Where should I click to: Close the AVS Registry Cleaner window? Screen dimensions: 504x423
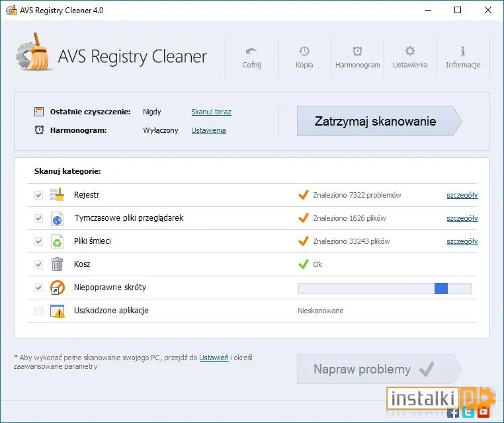[x=488, y=10]
